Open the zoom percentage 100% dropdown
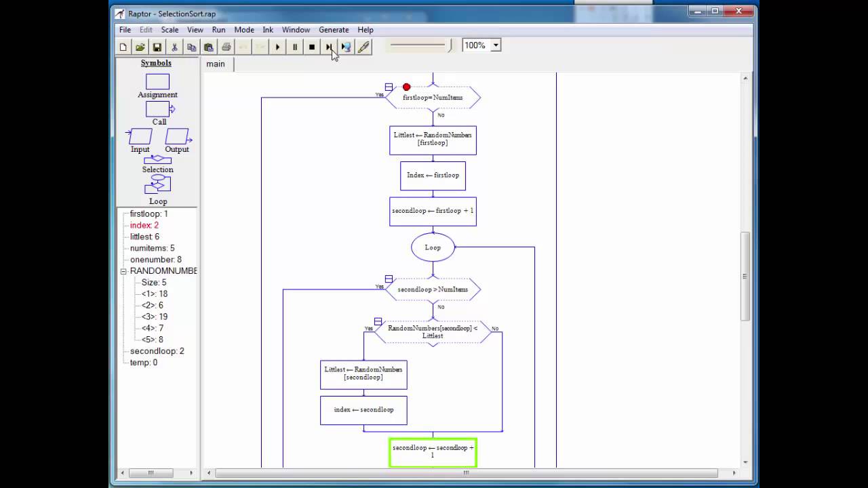 pyautogui.click(x=496, y=45)
